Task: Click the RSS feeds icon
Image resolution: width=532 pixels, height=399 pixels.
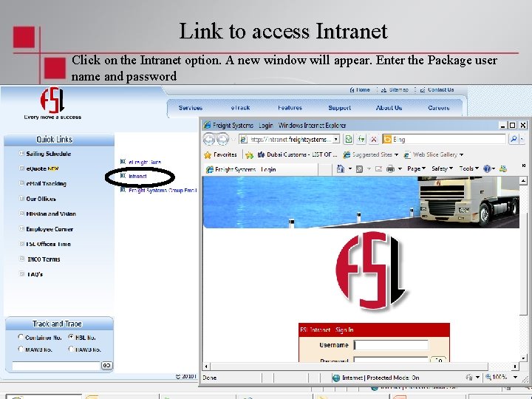Action: (359, 168)
